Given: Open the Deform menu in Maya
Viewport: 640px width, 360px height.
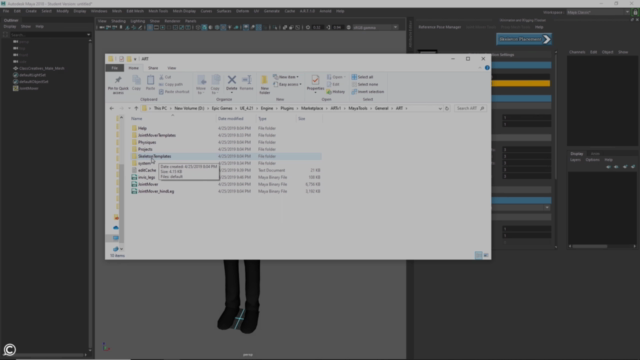Looking at the screenshot, I should [242, 11].
